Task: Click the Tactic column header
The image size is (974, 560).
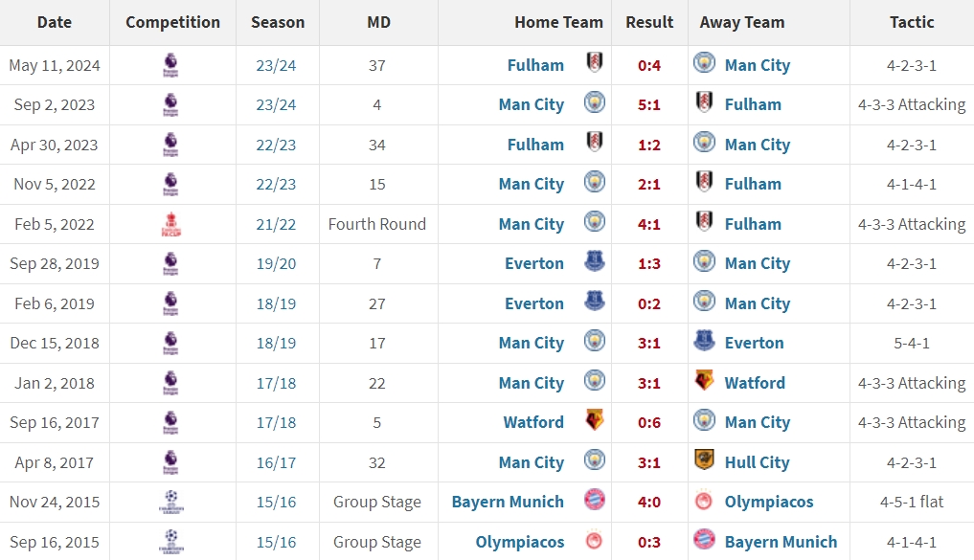Action: 911,22
